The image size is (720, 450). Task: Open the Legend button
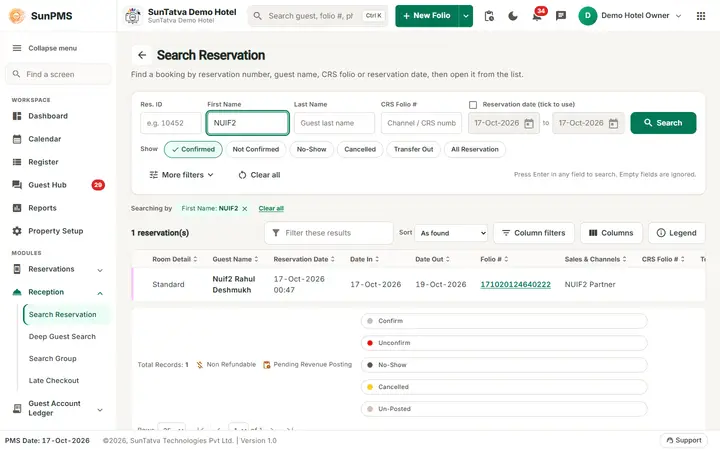pos(676,233)
